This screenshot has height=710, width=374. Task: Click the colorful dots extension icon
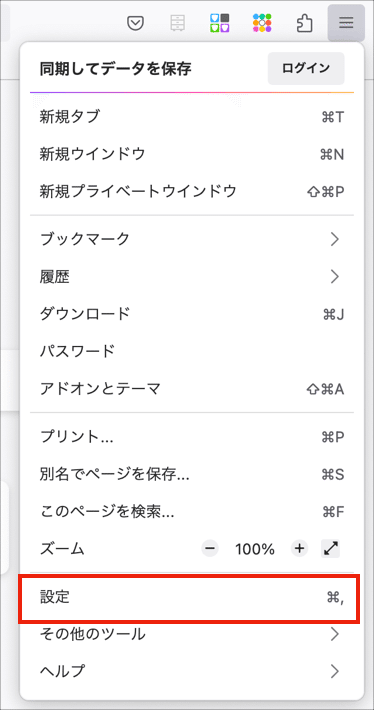262,23
